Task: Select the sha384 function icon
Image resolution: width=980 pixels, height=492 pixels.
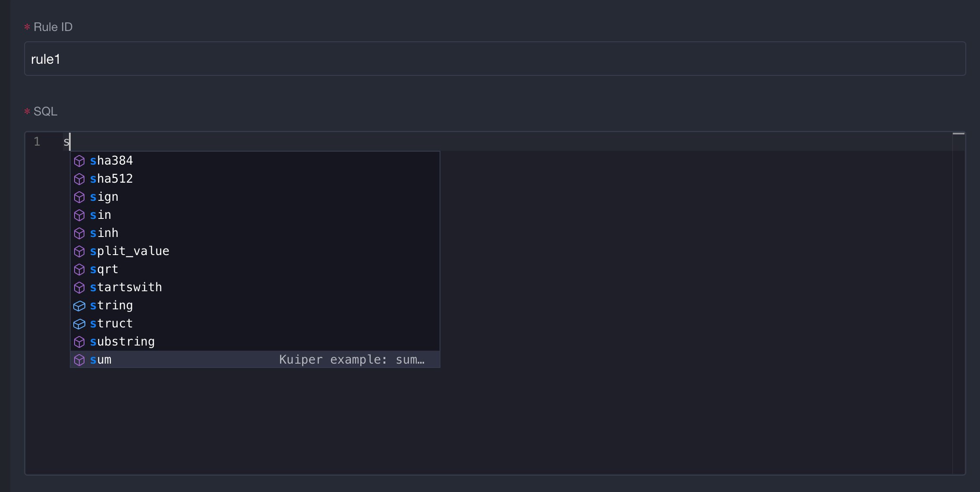Action: (x=80, y=161)
